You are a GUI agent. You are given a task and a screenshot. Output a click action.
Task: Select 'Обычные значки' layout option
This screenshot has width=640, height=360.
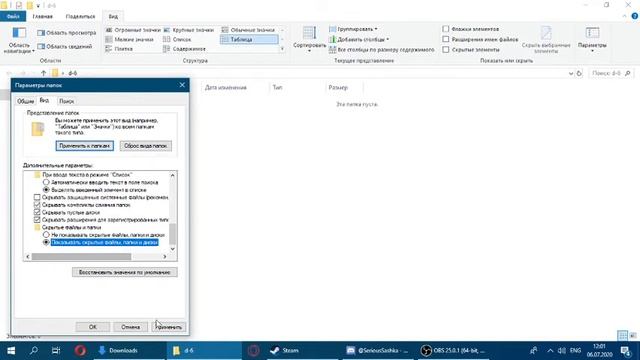[x=249, y=30]
